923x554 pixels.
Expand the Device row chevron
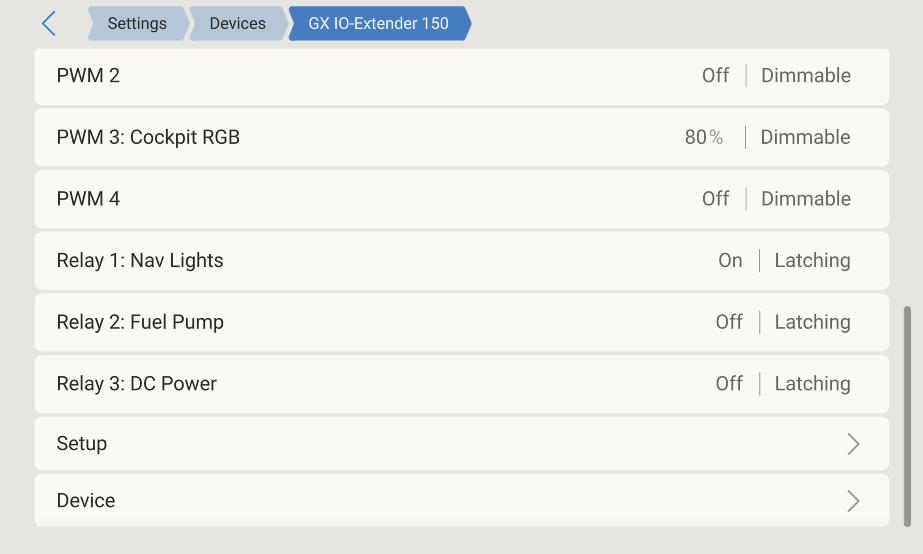point(853,501)
